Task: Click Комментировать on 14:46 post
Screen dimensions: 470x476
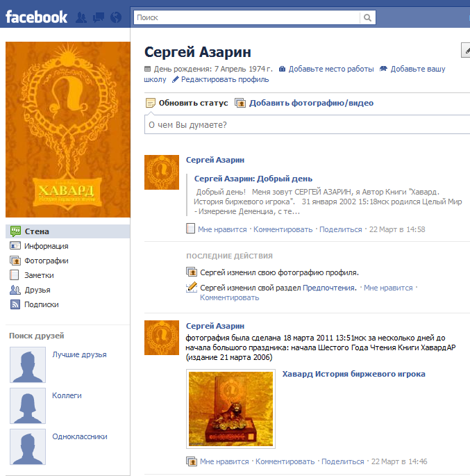Action: coord(285,461)
